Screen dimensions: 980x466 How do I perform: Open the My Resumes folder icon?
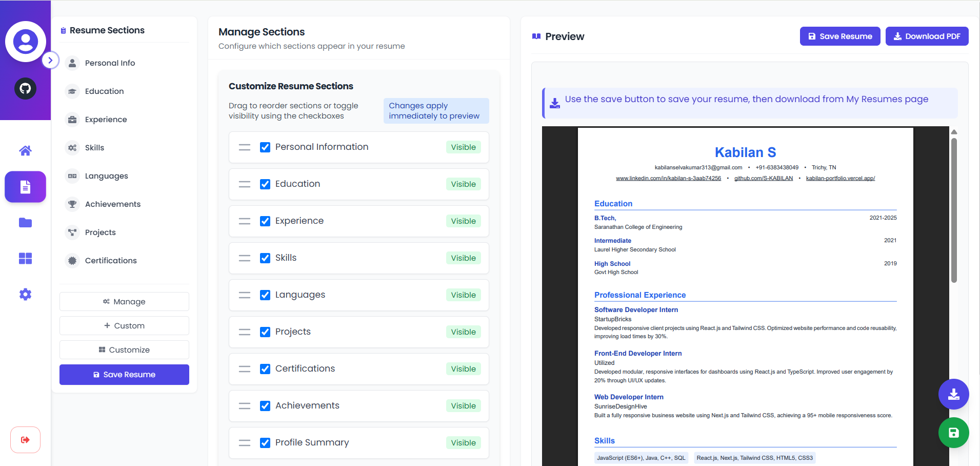point(25,223)
